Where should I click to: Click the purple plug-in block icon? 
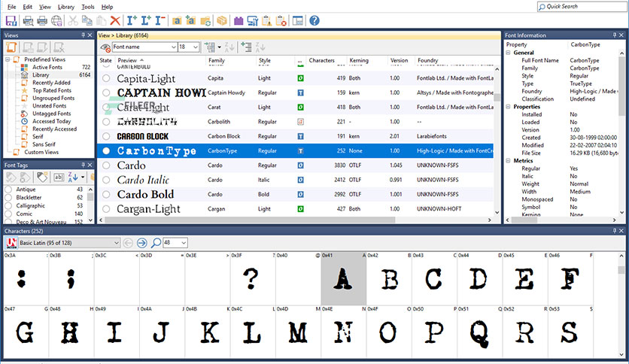coord(239,21)
